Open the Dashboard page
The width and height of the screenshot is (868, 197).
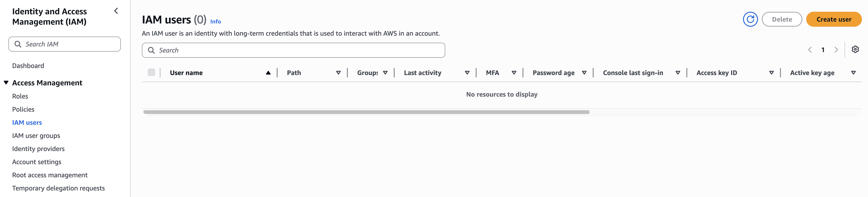(28, 66)
